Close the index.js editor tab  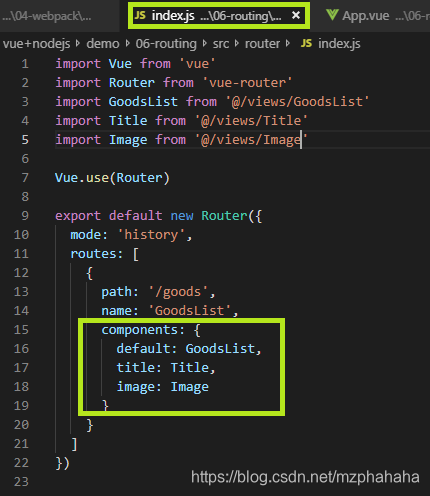[x=296, y=15]
